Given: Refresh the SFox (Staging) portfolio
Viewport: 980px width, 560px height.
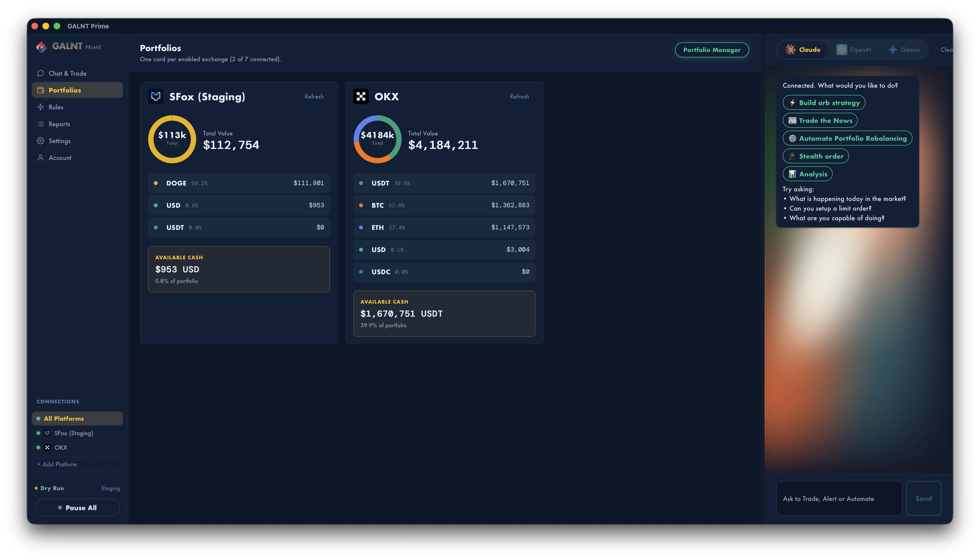Looking at the screenshot, I should (x=314, y=97).
